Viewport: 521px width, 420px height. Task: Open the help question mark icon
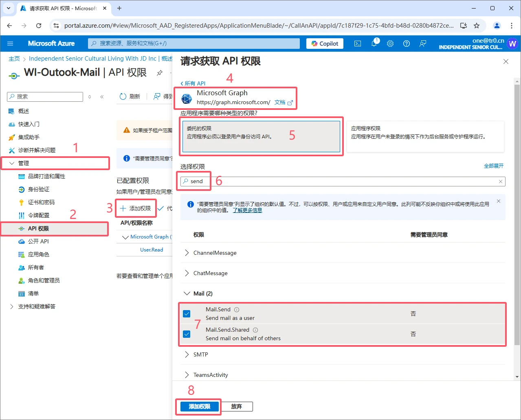[x=407, y=44]
